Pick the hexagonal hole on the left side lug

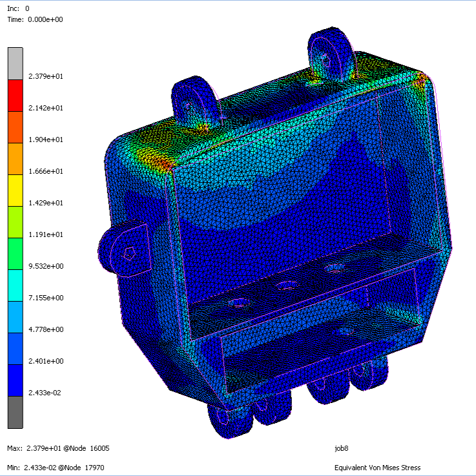[129, 252]
